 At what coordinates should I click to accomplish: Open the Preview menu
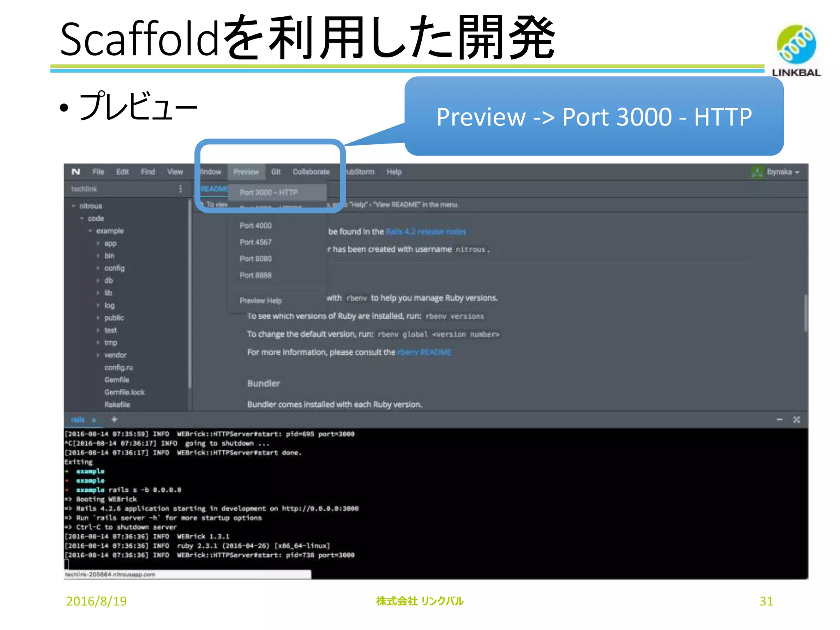pyautogui.click(x=246, y=172)
